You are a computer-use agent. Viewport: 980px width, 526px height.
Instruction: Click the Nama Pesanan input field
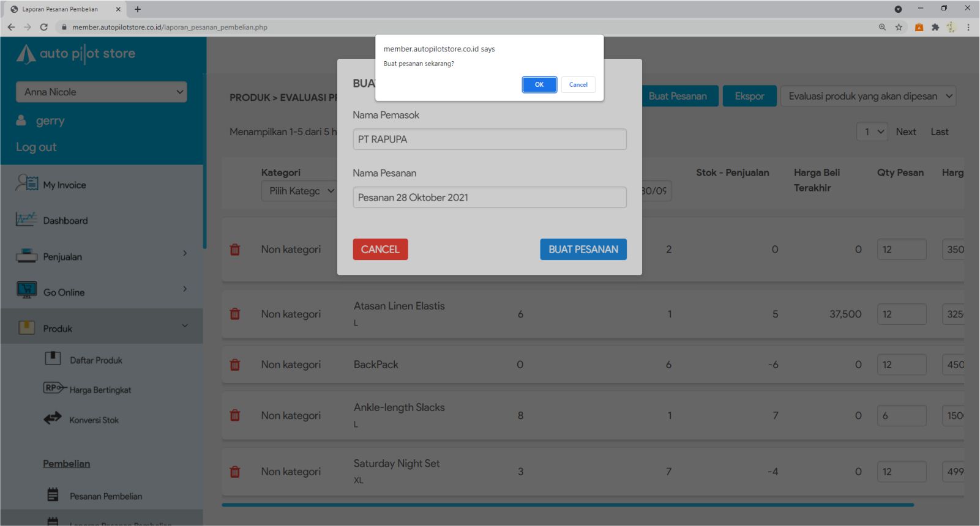point(489,198)
